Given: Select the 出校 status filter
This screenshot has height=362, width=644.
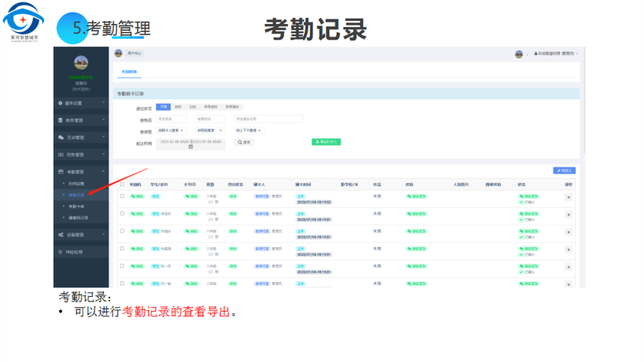Looking at the screenshot, I should [192, 107].
